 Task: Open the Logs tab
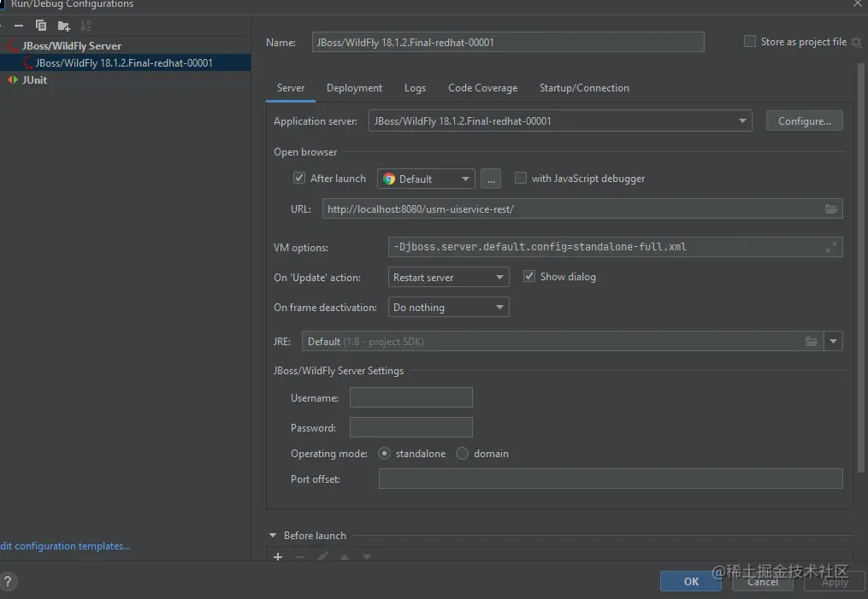coord(415,88)
